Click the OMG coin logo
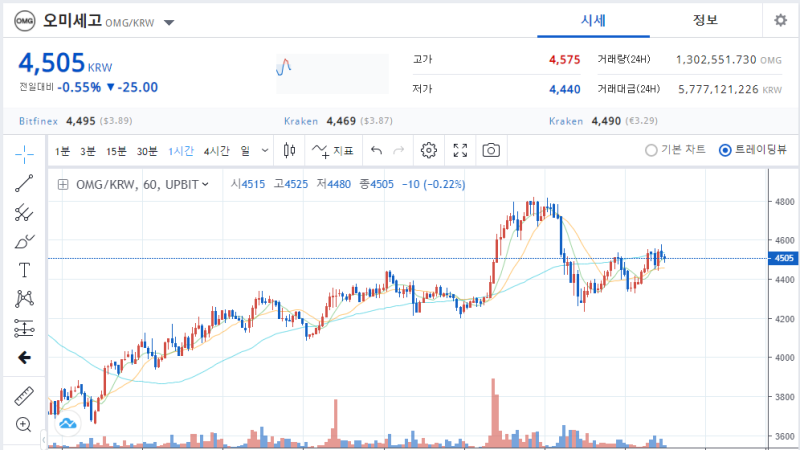The image size is (800, 450). [24, 21]
